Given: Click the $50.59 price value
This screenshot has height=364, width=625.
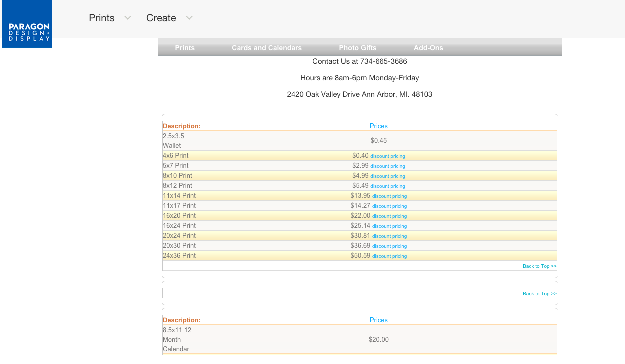Looking at the screenshot, I should click(360, 256).
